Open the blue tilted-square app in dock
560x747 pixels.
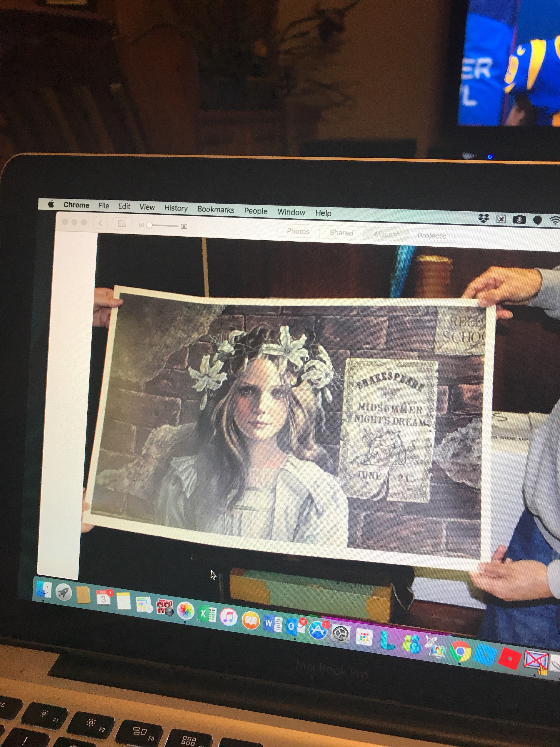pos(485,655)
